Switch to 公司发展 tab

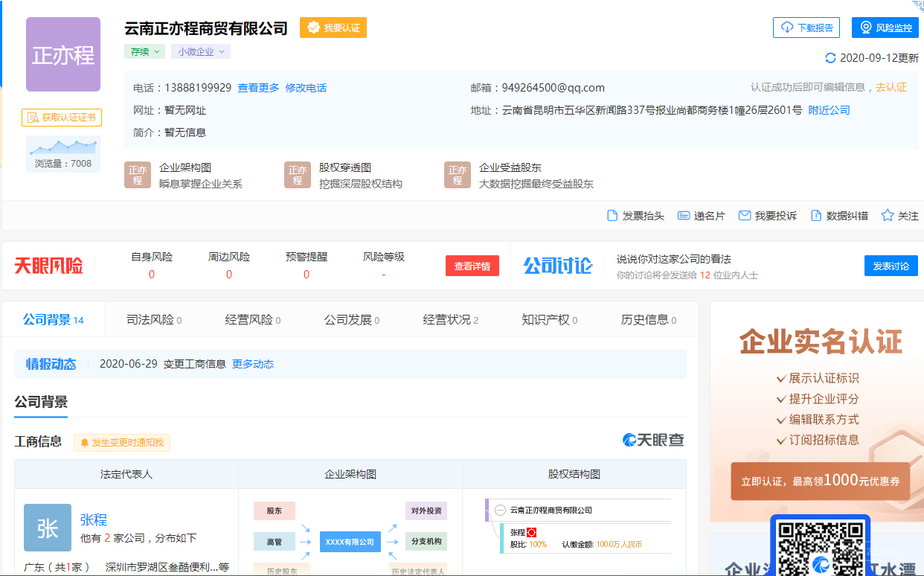click(x=352, y=320)
